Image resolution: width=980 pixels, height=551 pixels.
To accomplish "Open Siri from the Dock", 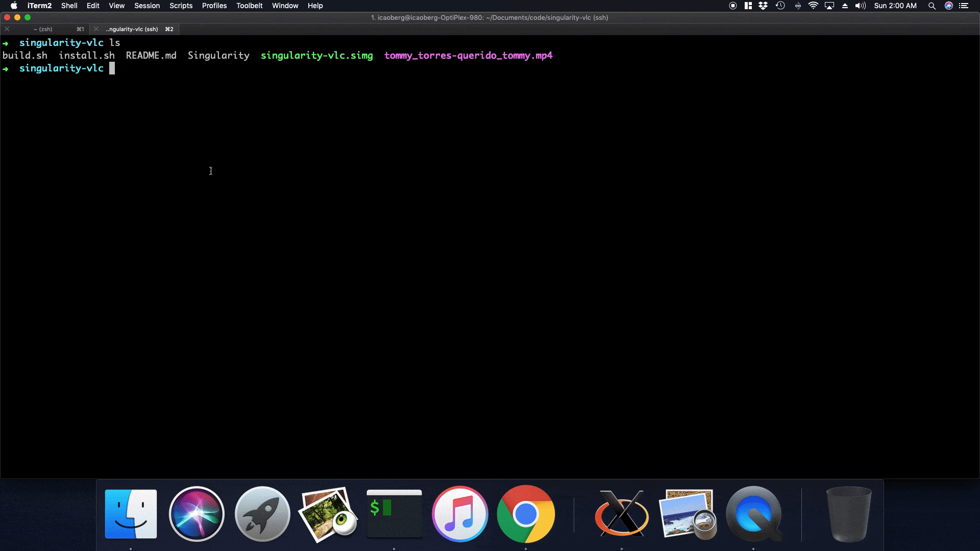I will coord(196,513).
